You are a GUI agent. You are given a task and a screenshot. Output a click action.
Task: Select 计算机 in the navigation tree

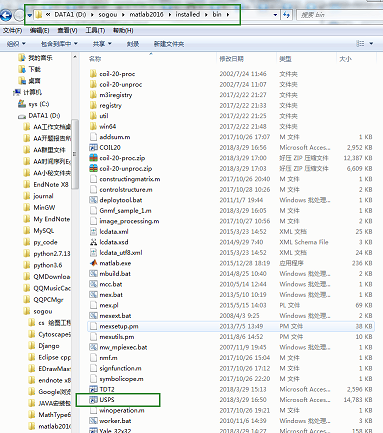pos(32,92)
